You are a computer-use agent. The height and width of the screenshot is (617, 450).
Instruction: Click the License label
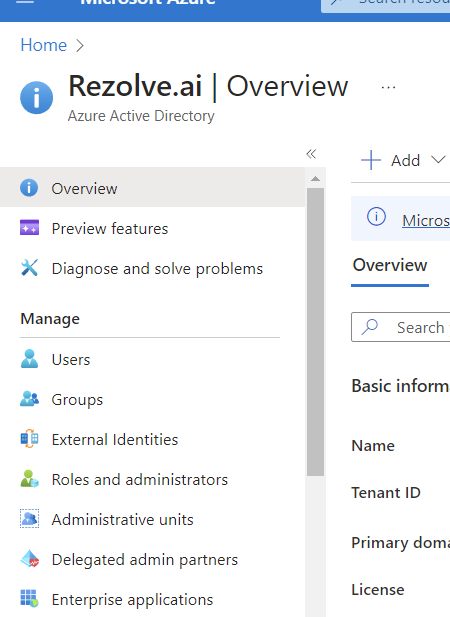tap(378, 589)
